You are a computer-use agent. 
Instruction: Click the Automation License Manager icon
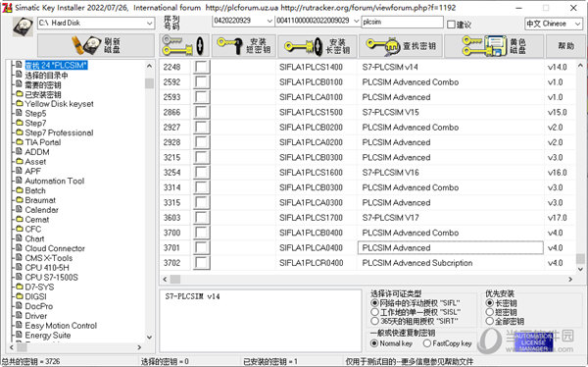[534, 342]
